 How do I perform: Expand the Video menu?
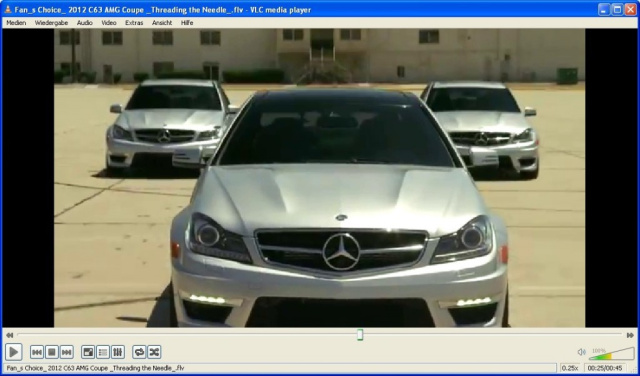(x=109, y=23)
